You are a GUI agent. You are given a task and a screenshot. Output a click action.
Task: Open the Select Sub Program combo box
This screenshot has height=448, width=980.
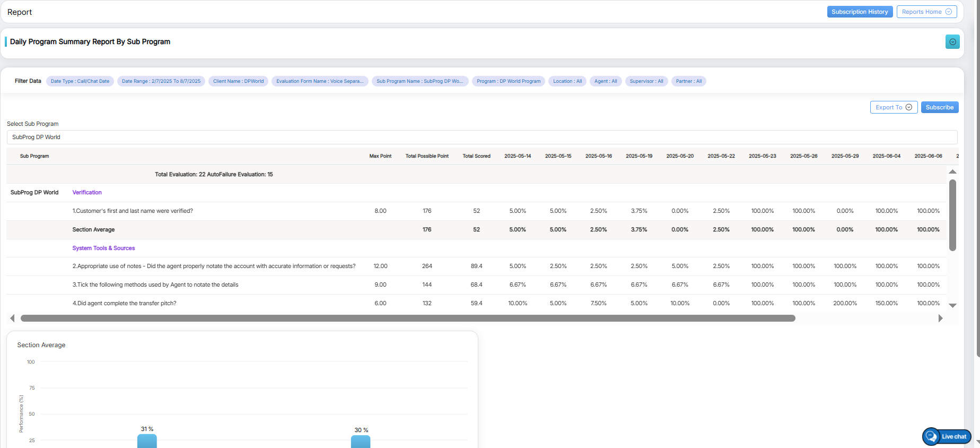pos(482,137)
